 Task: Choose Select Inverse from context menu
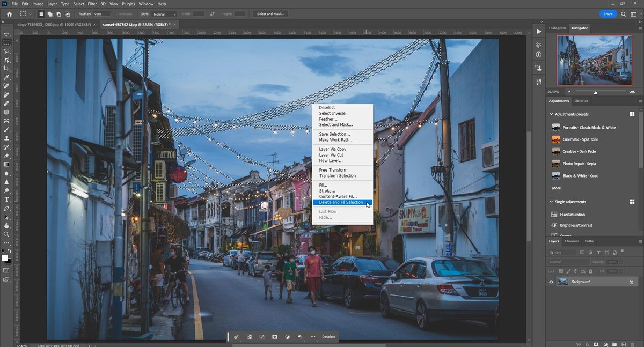[332, 113]
